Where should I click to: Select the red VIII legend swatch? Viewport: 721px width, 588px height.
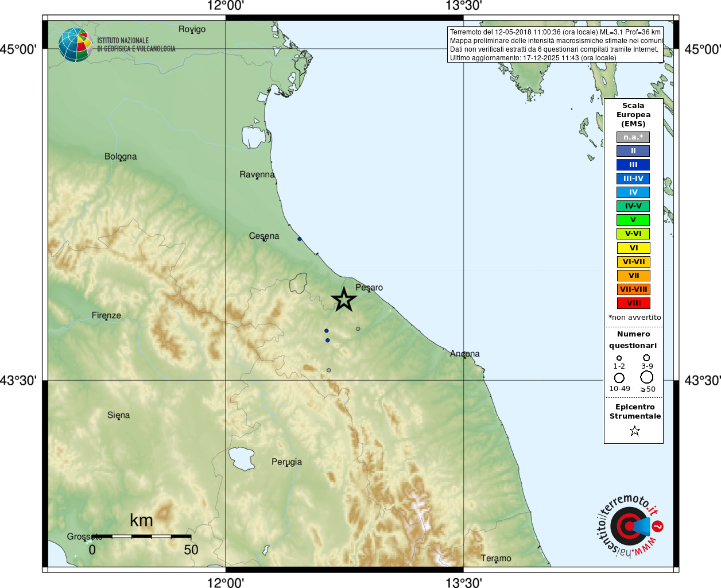(633, 303)
